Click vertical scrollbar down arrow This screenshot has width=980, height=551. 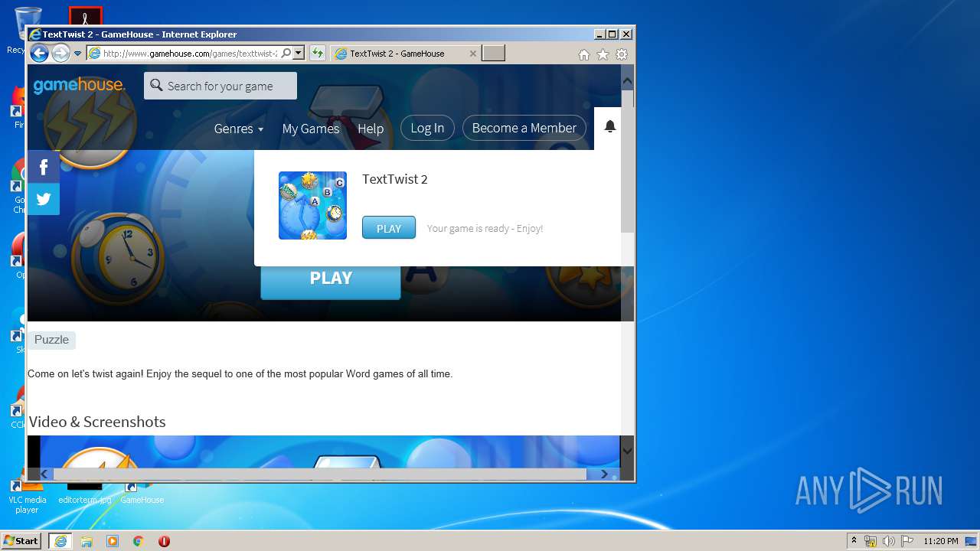point(627,452)
